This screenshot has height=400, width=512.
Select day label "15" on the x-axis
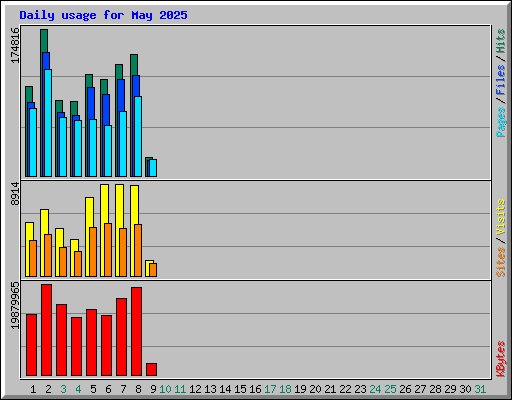(x=240, y=389)
